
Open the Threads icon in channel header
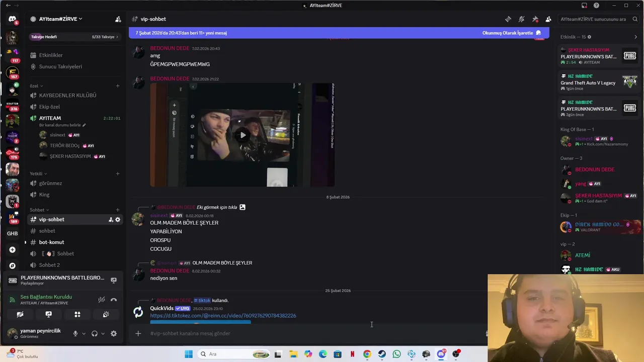tap(508, 19)
